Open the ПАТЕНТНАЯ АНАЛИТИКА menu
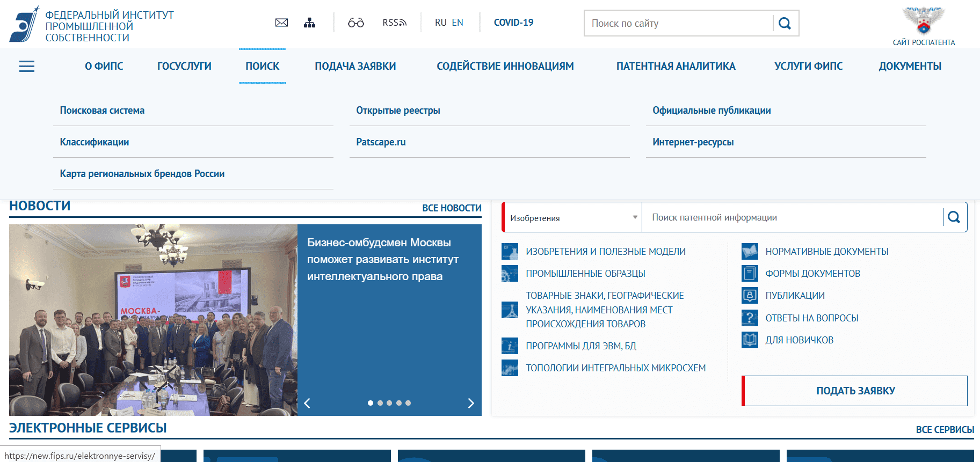This screenshot has width=980, height=462. pyautogui.click(x=676, y=66)
